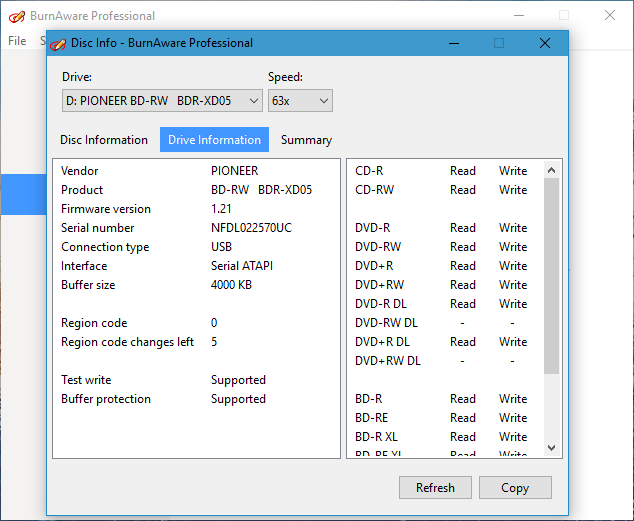
Task: Click the Region code changes left label
Action: pos(127,342)
